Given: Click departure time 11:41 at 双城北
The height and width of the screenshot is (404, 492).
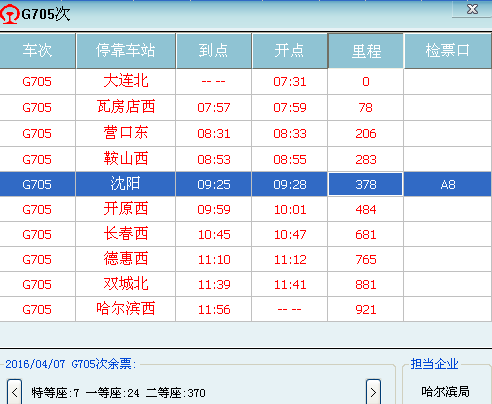Looking at the screenshot, I should (290, 284).
